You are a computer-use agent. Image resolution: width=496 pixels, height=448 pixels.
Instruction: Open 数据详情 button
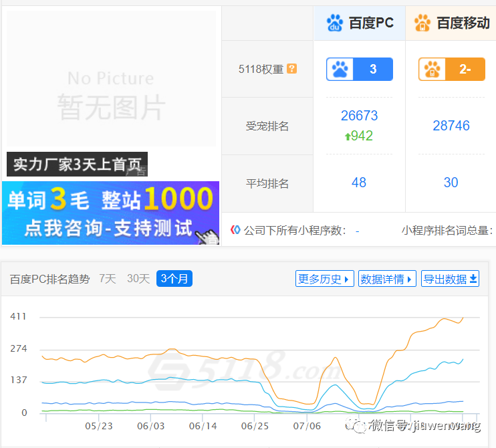[x=387, y=278]
